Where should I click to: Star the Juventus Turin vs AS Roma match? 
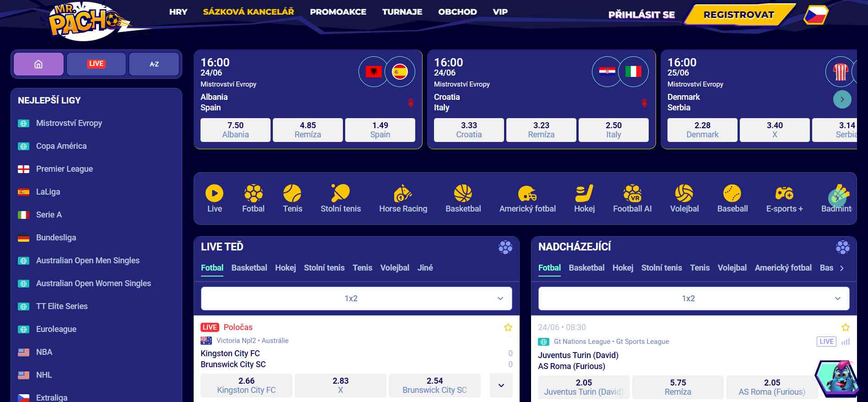click(x=845, y=327)
